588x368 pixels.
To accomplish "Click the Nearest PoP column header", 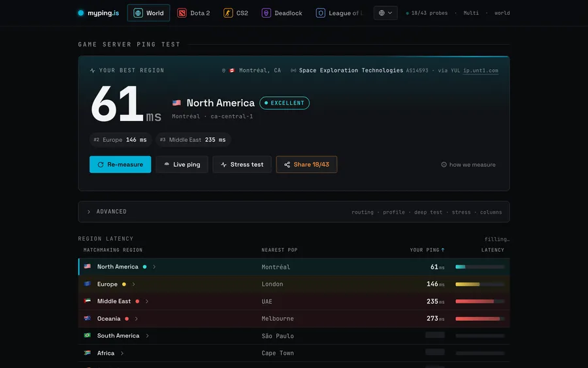I will (x=280, y=250).
